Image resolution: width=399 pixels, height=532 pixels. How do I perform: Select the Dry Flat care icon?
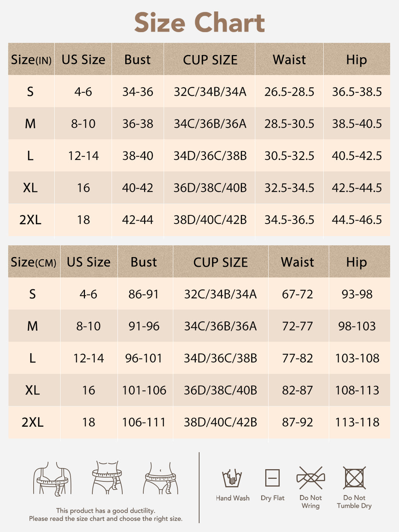pos(272,478)
